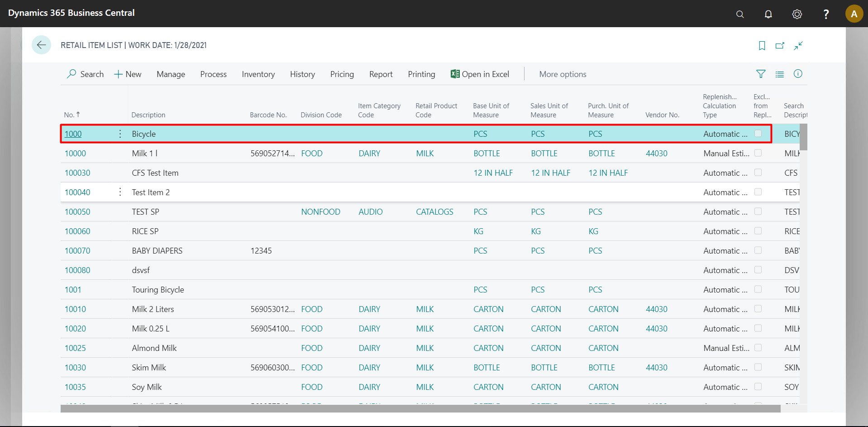The height and width of the screenshot is (427, 868).
Task: Click the KG base unit on RICE SP row
Action: [x=478, y=231]
